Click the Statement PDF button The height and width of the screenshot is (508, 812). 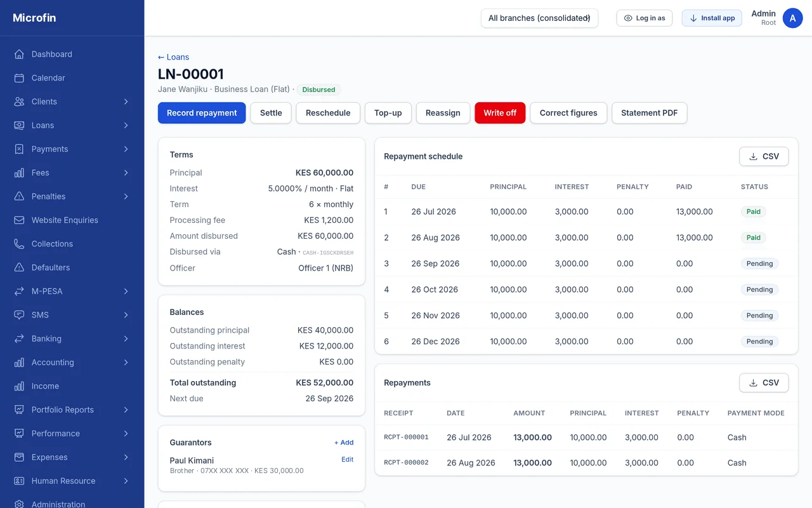(x=650, y=113)
